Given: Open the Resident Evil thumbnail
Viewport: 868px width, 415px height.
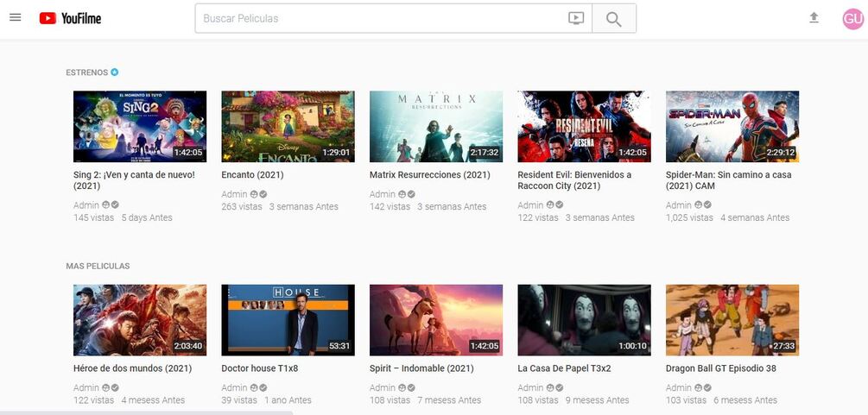Looking at the screenshot, I should coord(584,126).
